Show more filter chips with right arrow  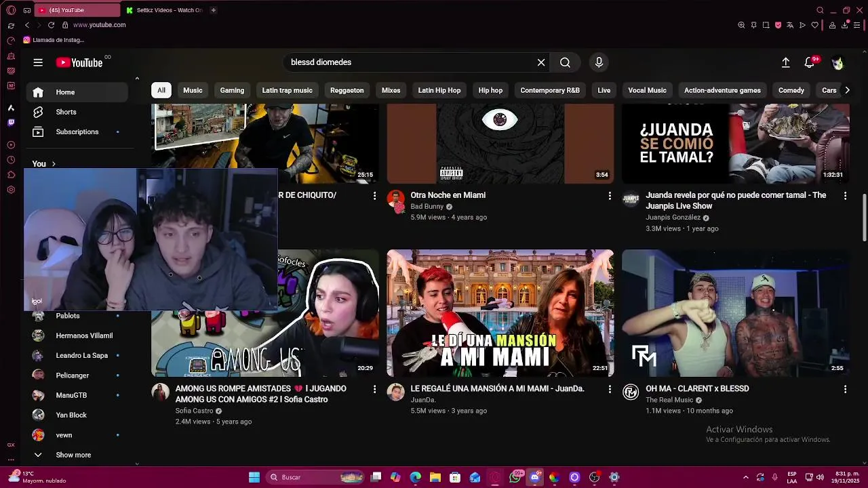pyautogui.click(x=846, y=90)
